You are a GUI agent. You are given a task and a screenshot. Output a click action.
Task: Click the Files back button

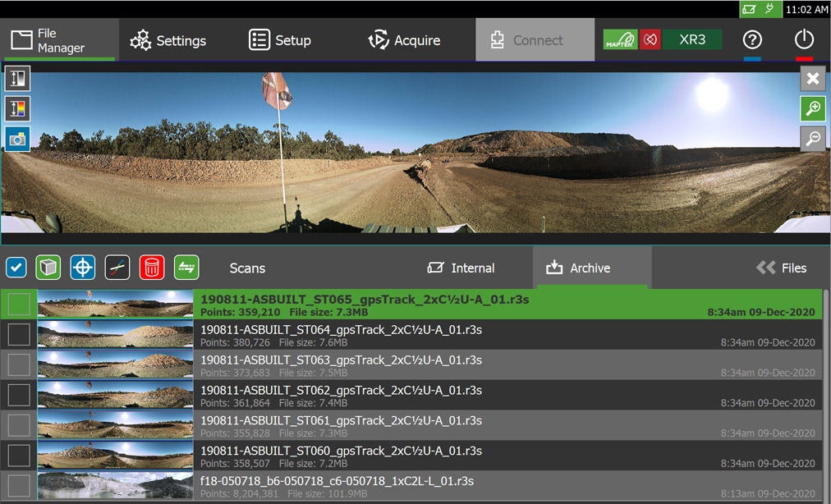[x=781, y=268]
